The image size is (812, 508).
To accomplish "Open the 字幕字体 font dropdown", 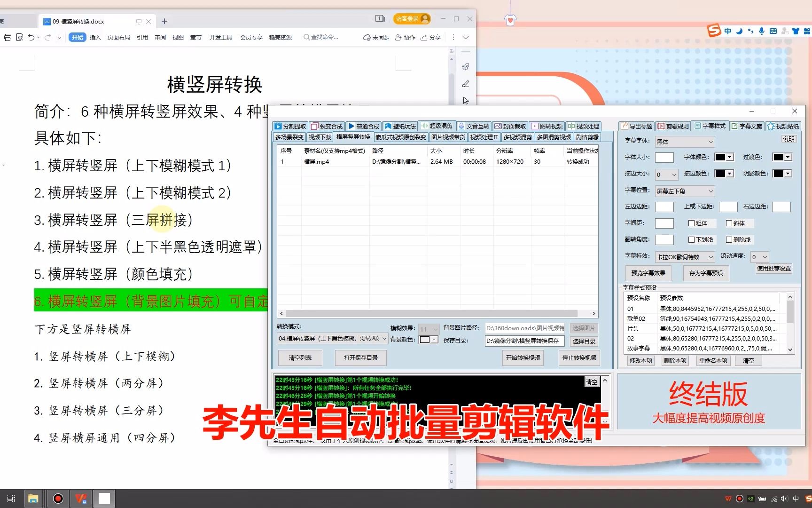I will (x=685, y=142).
